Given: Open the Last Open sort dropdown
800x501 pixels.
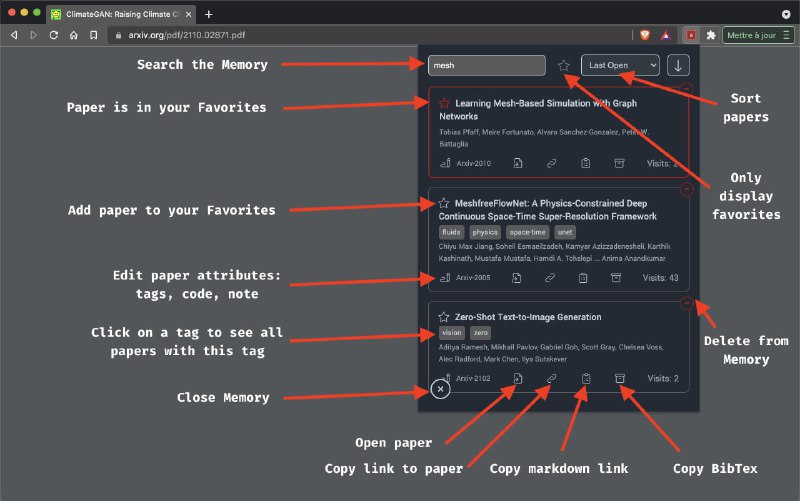Looking at the screenshot, I should (x=620, y=65).
